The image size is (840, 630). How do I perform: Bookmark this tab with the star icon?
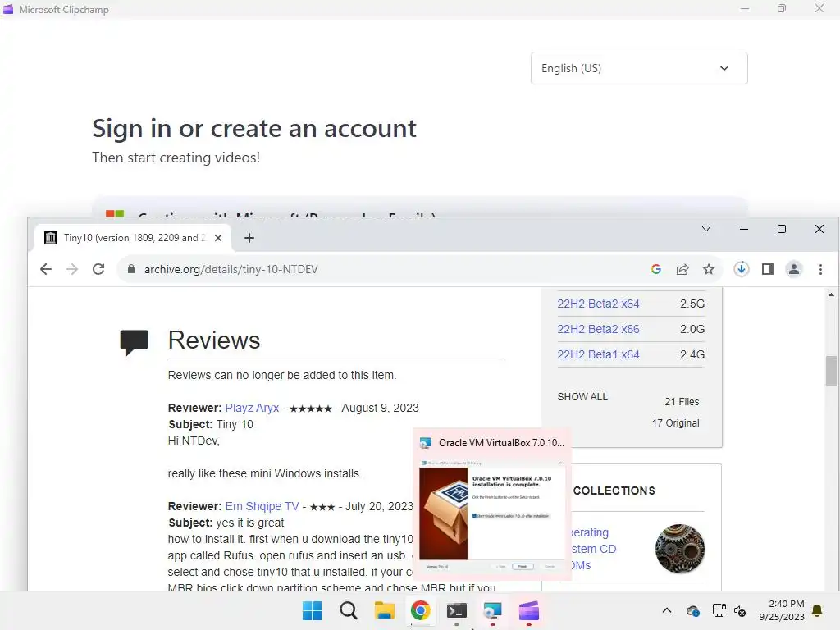pos(709,269)
